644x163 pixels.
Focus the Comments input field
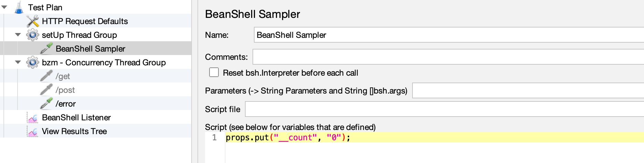[x=447, y=57]
